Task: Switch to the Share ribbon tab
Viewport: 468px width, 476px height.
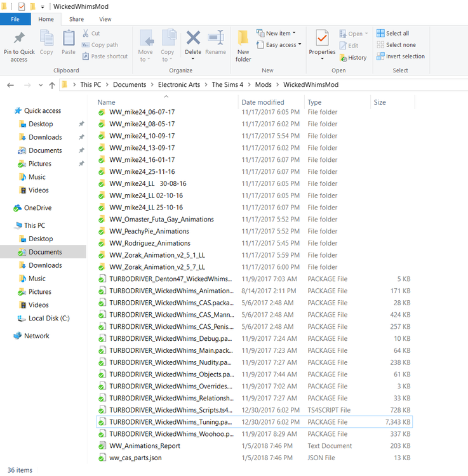Action: [76, 19]
